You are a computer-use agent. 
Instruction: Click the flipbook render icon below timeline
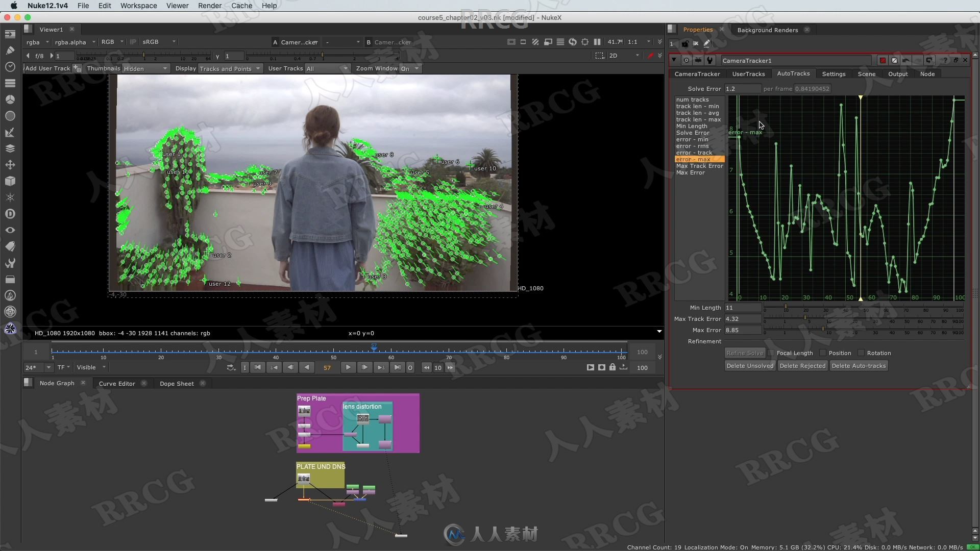tap(591, 367)
